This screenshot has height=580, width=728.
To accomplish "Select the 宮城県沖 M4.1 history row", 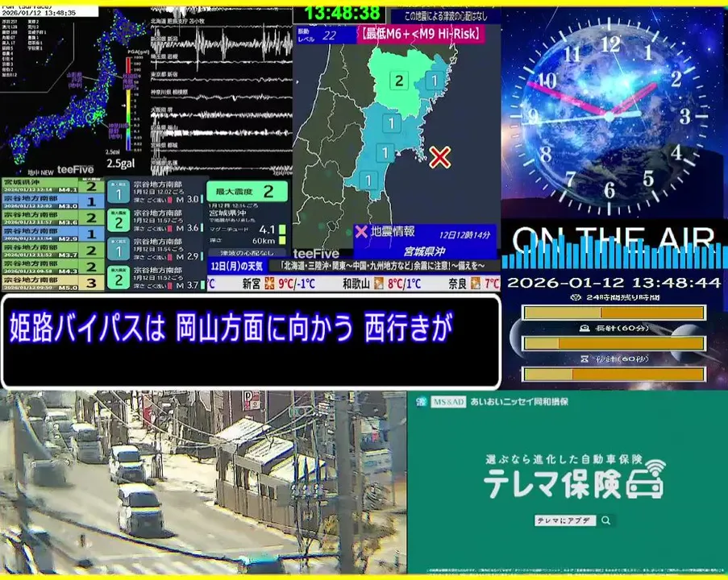I will click(52, 185).
